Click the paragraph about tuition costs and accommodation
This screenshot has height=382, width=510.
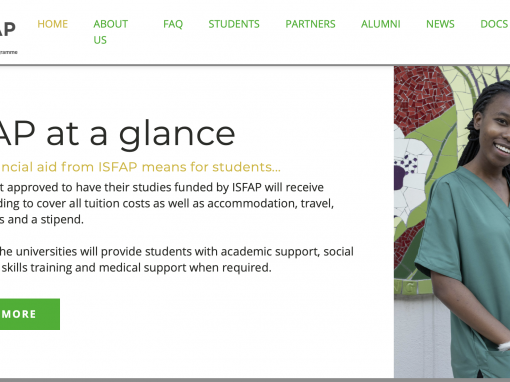click(x=167, y=203)
